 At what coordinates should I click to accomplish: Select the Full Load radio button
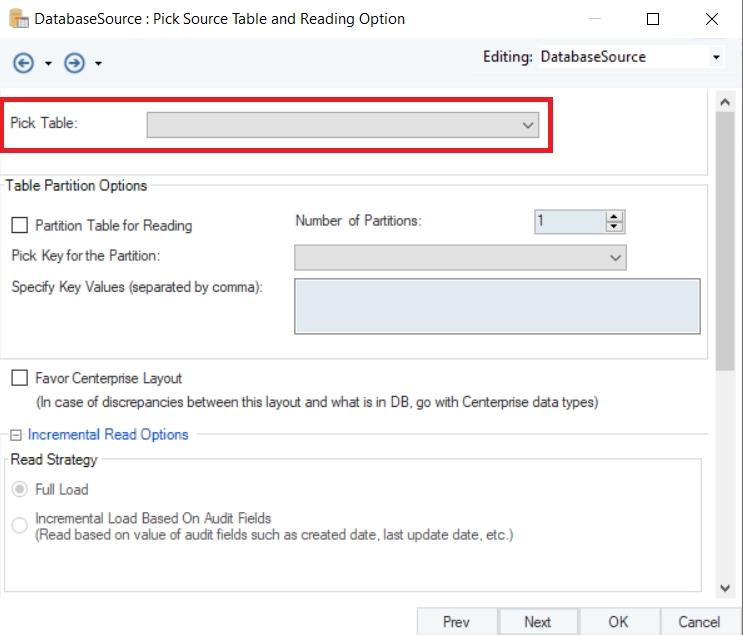click(x=20, y=490)
